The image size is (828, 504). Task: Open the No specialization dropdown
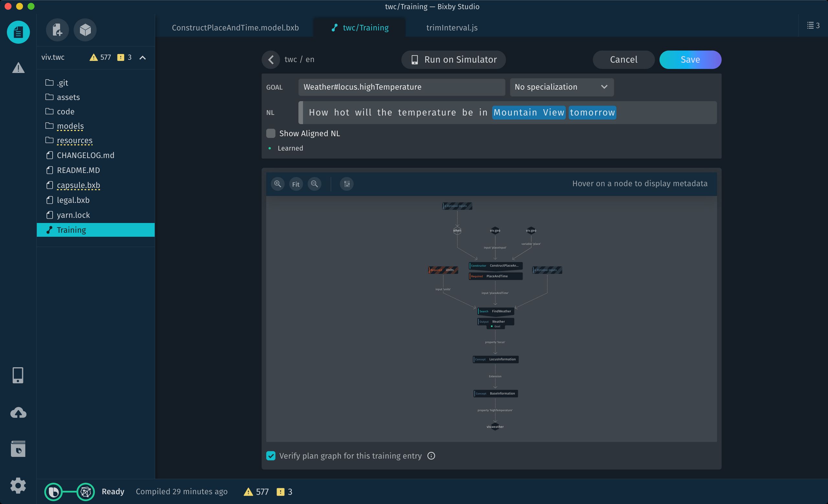tap(561, 87)
